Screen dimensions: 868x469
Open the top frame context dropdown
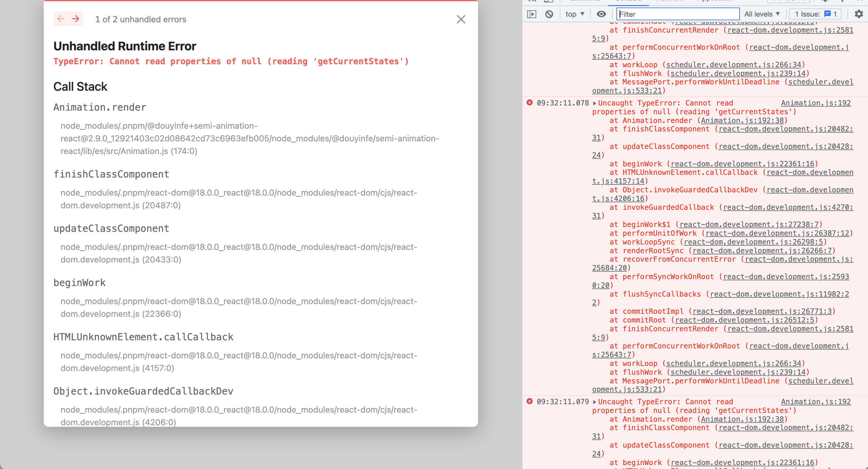point(574,14)
